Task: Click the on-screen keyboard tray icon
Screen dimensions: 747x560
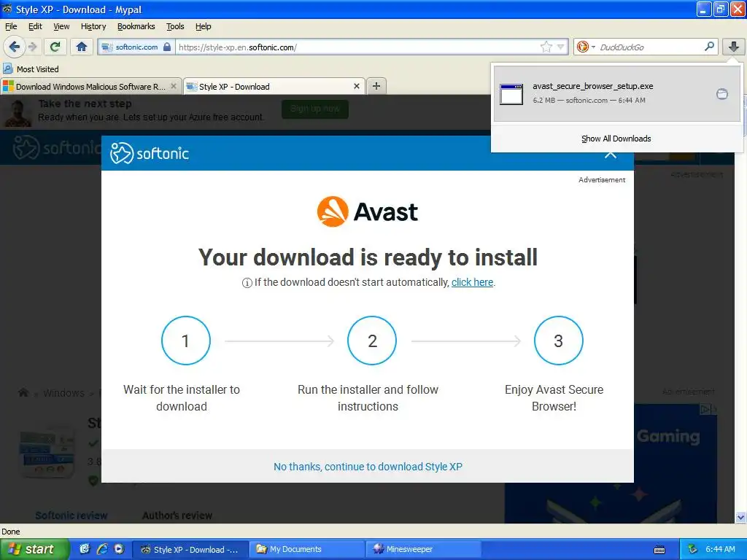Action: coord(659,550)
